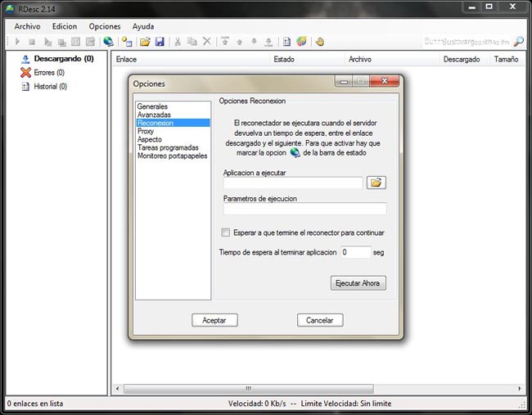Image resolution: width=532 pixels, height=415 pixels.
Task: Click the Parametros de ejecucion text field
Action: [304, 210]
